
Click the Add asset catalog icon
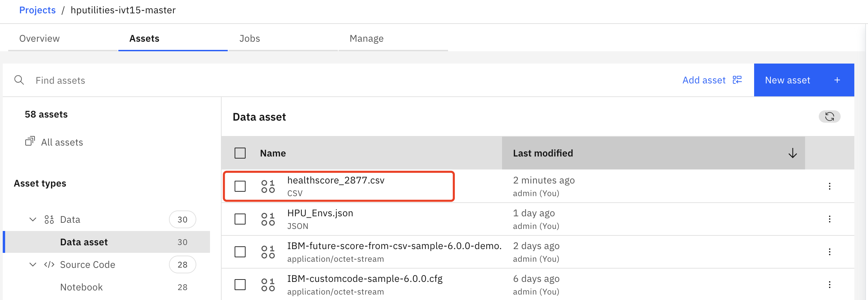click(737, 80)
